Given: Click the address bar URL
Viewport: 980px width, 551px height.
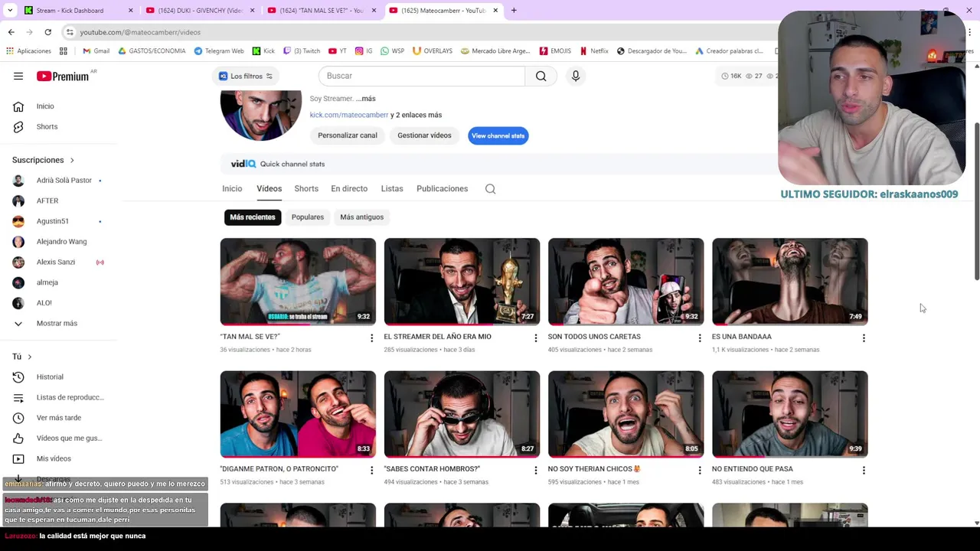Looking at the screenshot, I should [140, 32].
